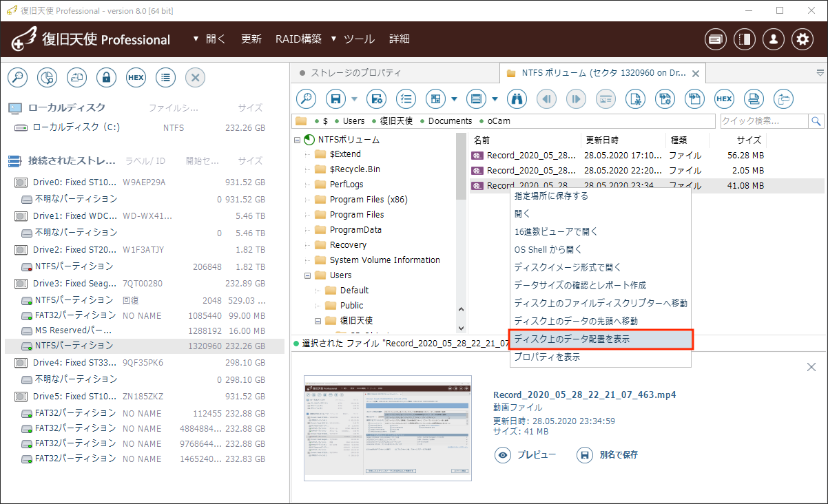The width and height of the screenshot is (828, 504).
Task: Collapse the Users folder in tree
Action: pos(307,275)
